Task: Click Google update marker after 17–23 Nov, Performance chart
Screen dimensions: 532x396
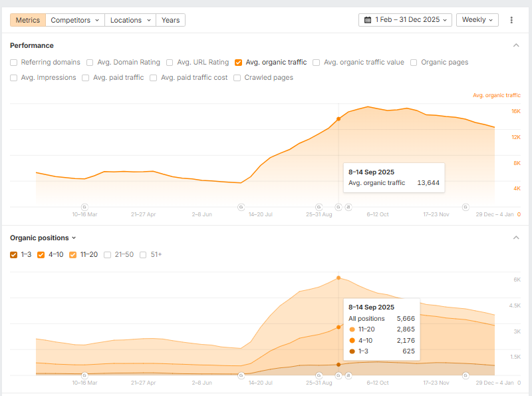Action: tap(465, 207)
